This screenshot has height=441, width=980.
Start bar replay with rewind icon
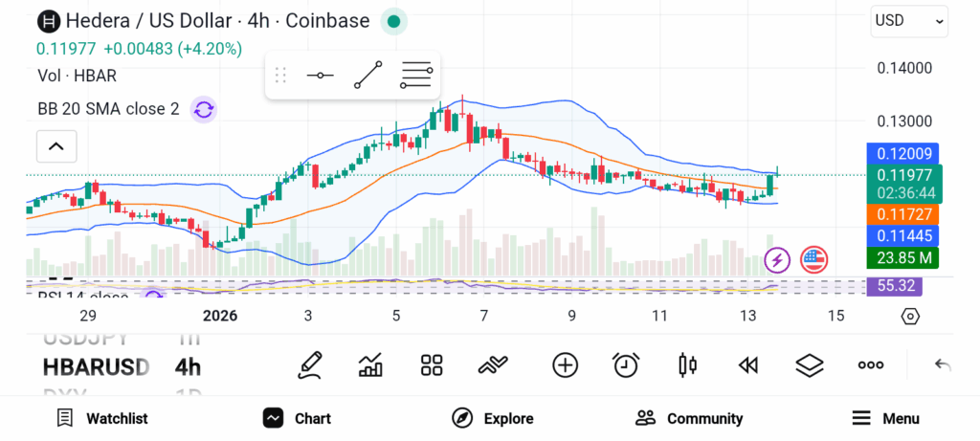pos(748,364)
